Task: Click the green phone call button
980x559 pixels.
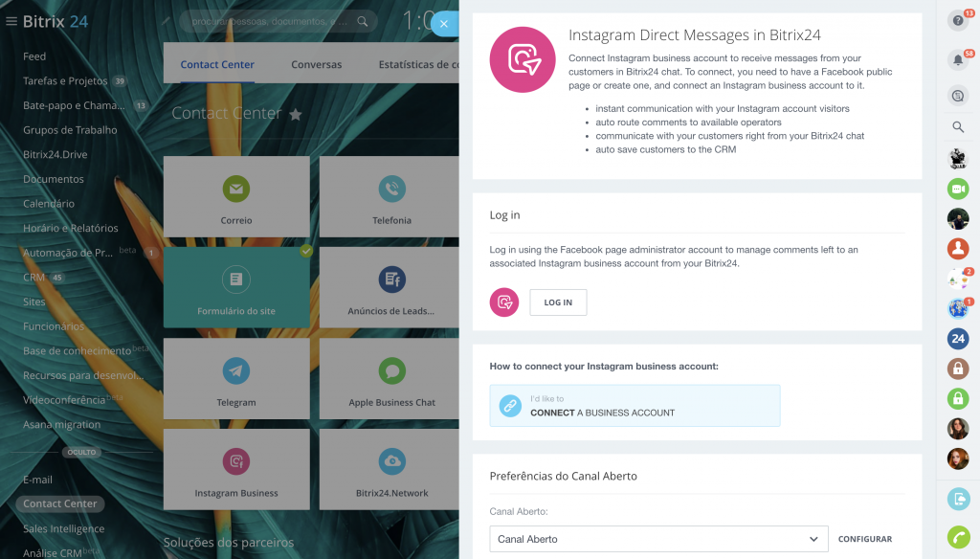Action: 958,536
